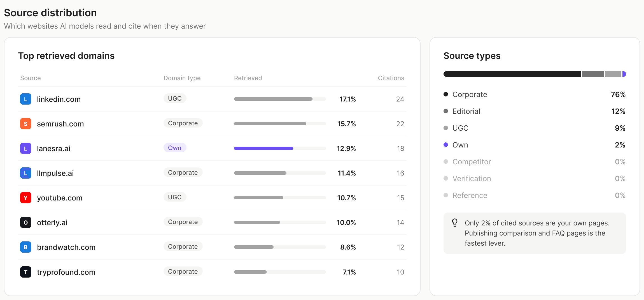This screenshot has width=644, height=300.
Task: Click the 11.4% retrieved value
Action: click(x=347, y=173)
